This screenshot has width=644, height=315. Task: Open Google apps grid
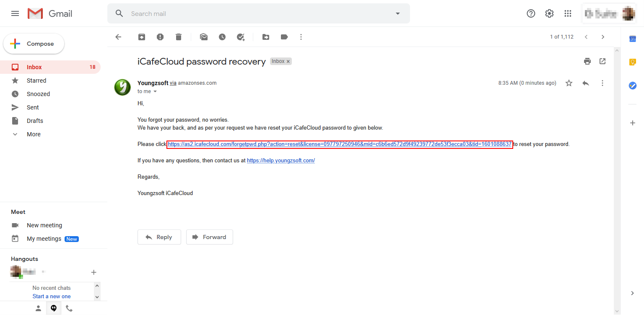(x=568, y=13)
